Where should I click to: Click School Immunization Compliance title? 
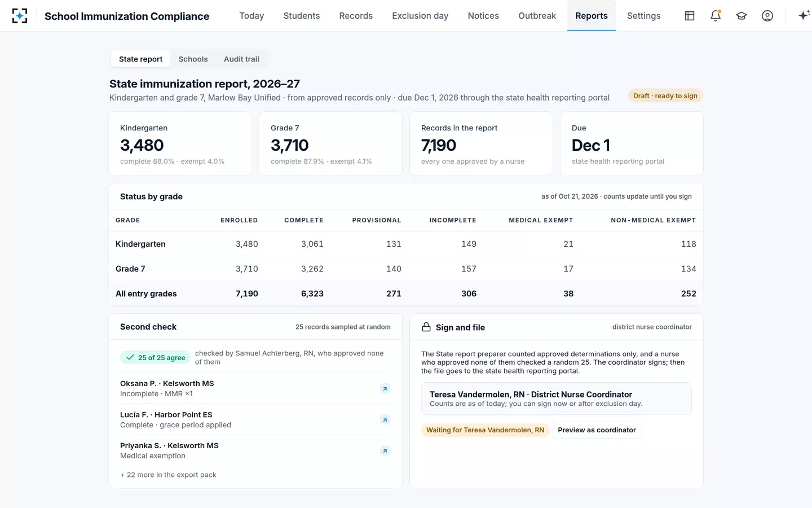pos(127,16)
